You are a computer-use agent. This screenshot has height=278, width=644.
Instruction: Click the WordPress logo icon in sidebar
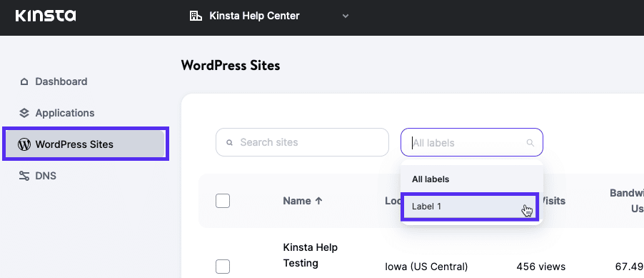point(24,144)
